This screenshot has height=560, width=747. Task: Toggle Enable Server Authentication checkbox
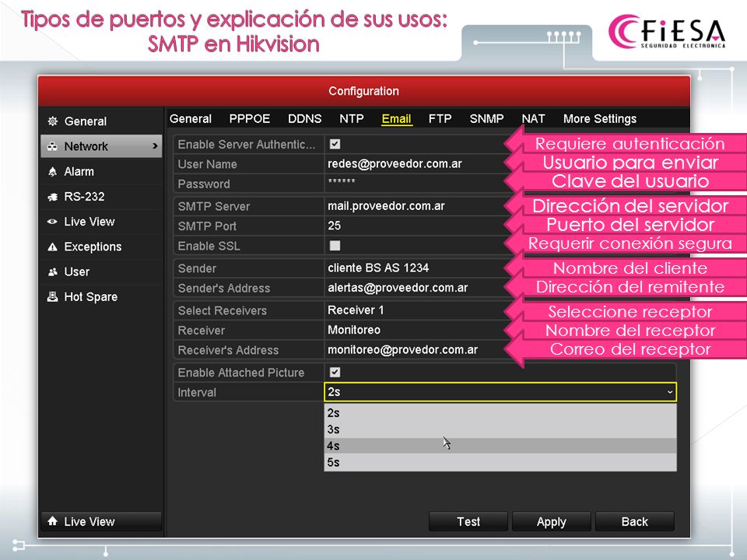[x=335, y=144]
